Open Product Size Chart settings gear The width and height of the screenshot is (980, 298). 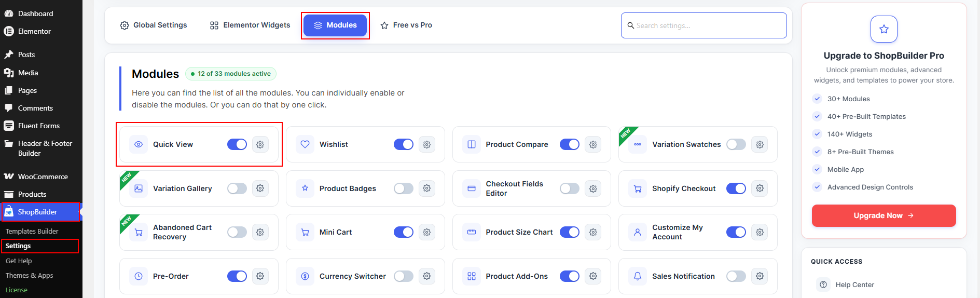click(x=593, y=232)
